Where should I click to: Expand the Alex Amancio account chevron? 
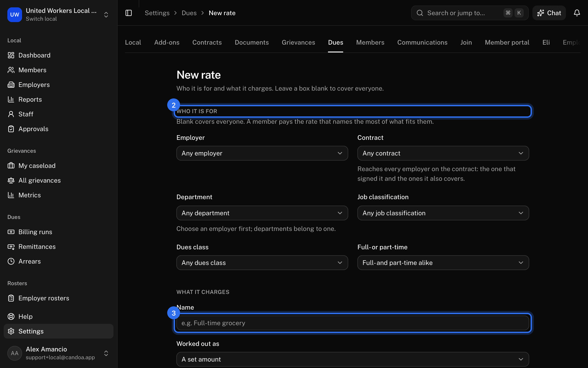[x=106, y=353]
